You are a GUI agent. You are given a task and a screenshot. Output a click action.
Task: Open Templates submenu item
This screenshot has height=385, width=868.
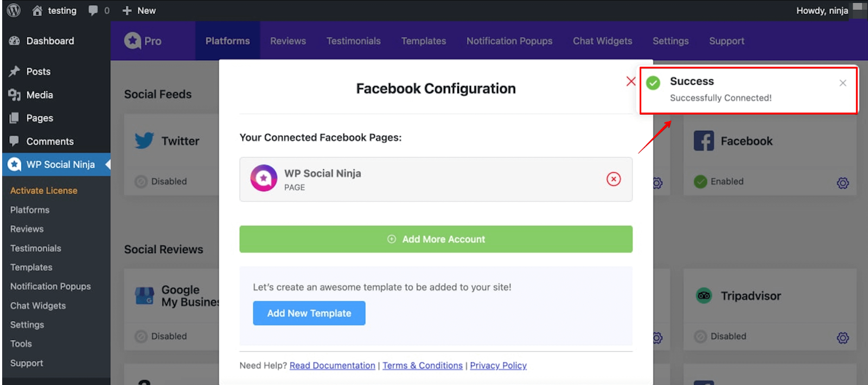pos(31,267)
